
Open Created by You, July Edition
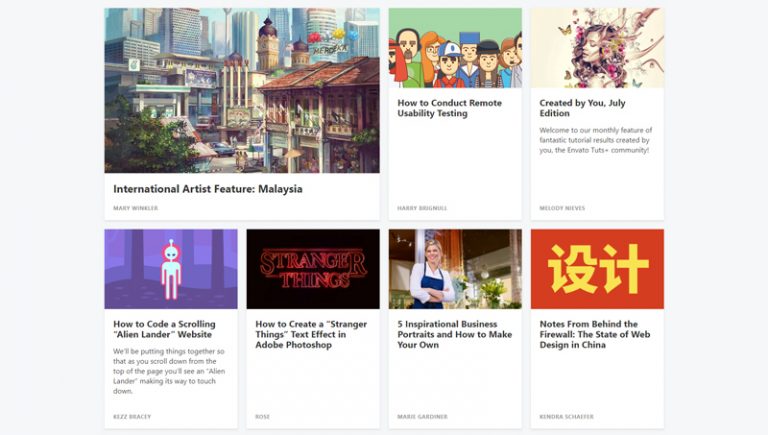click(x=582, y=108)
